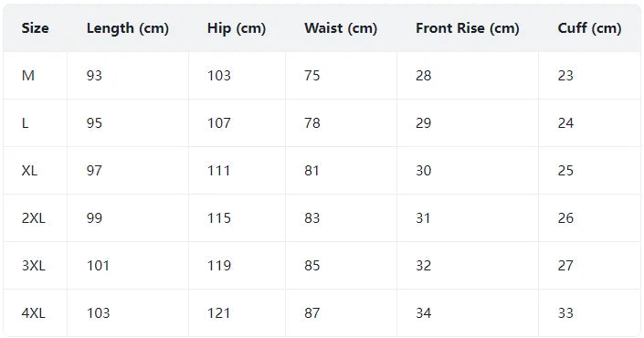Click the Length (cm) column header
This screenshot has height=338, width=644.
pos(127,28)
